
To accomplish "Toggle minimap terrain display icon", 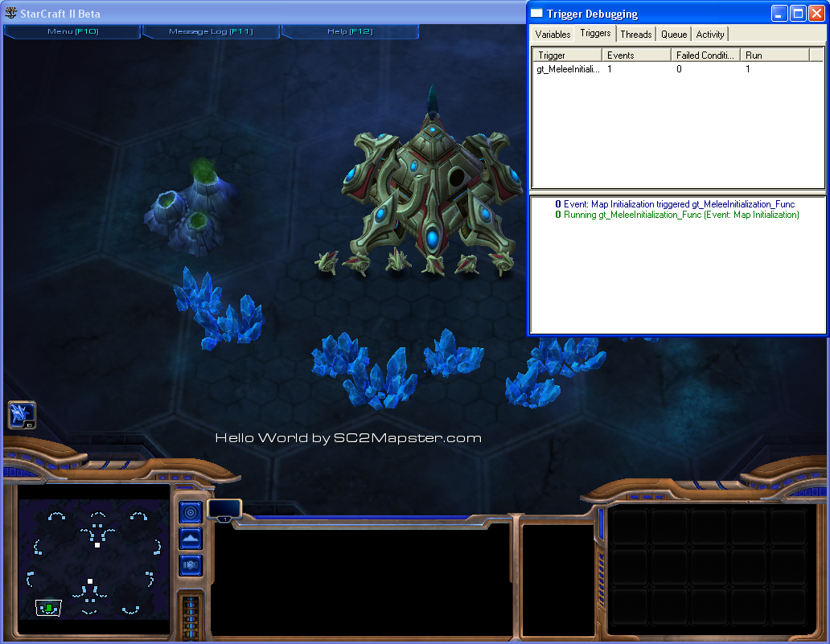I will 191,539.
